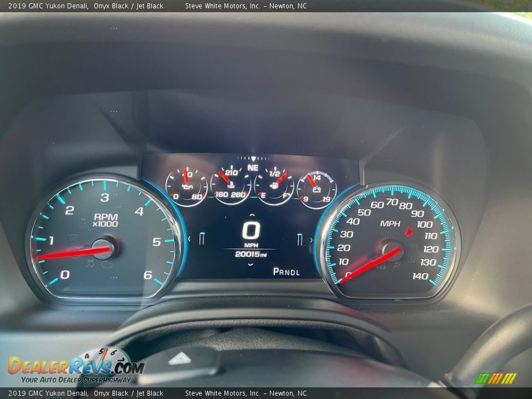
Task: Click the red tachometer needle
Action: (x=73, y=253)
